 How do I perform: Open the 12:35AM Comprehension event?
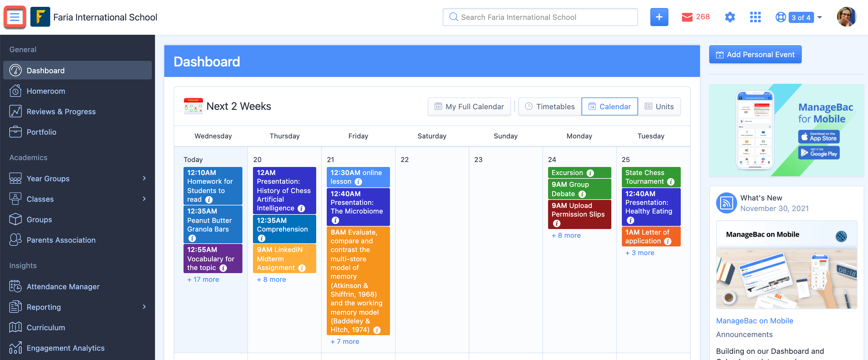[284, 229]
